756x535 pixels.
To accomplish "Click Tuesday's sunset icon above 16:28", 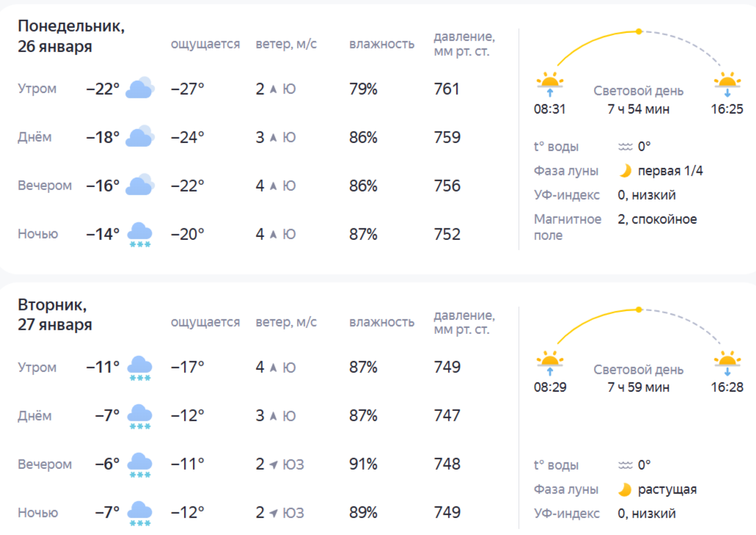I will [x=727, y=363].
